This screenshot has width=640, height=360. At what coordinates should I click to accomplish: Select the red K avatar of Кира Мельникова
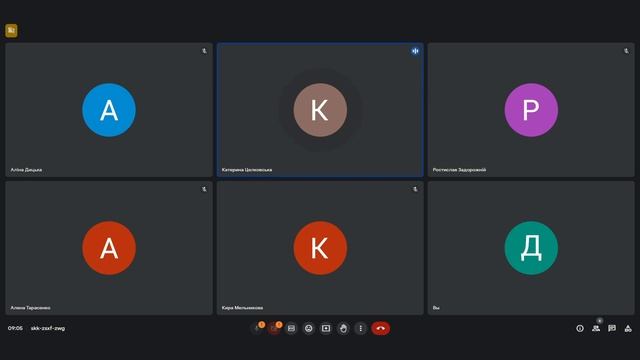tap(320, 248)
